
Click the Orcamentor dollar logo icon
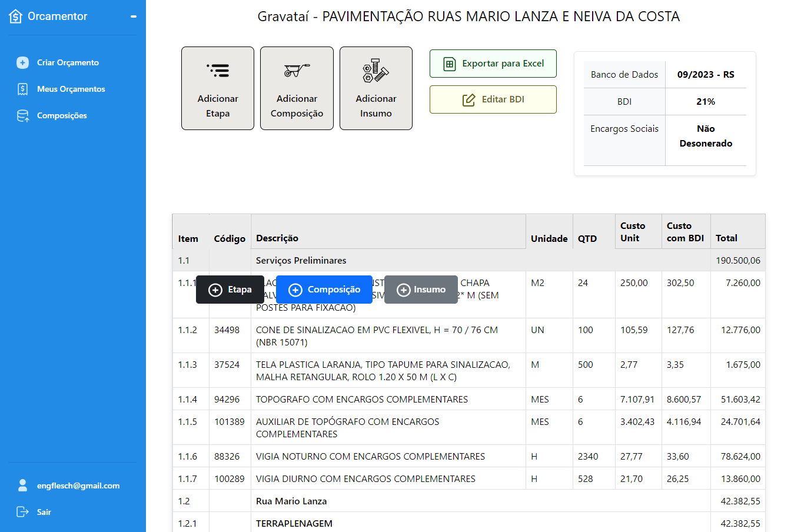16,16
